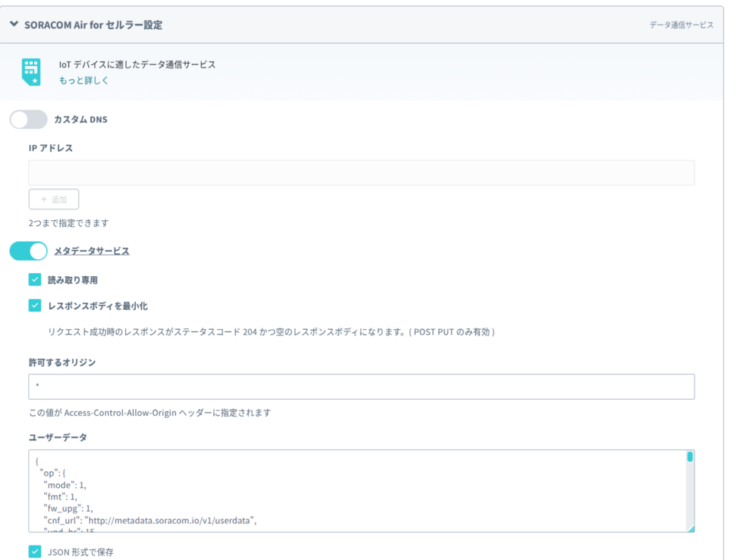
Task: Click the textarea resize handle corner
Action: [691, 529]
